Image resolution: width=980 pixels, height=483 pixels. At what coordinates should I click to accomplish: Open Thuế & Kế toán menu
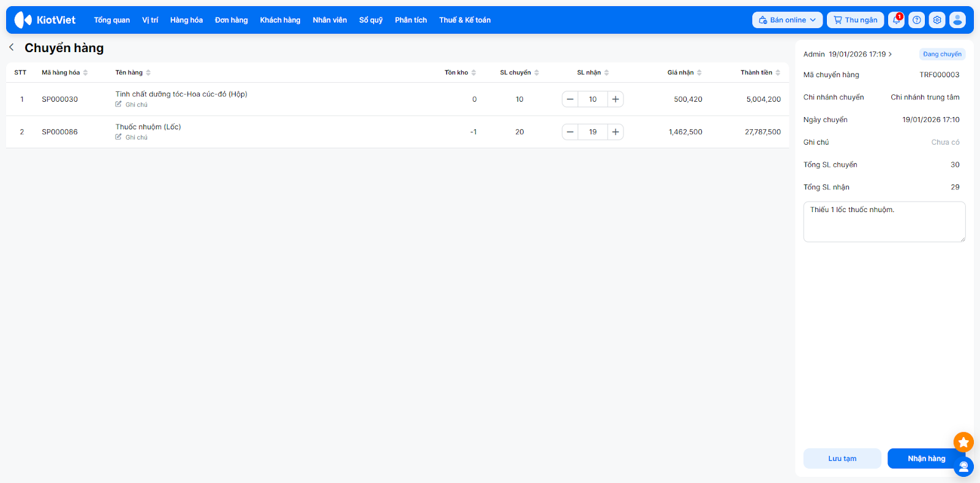(465, 20)
